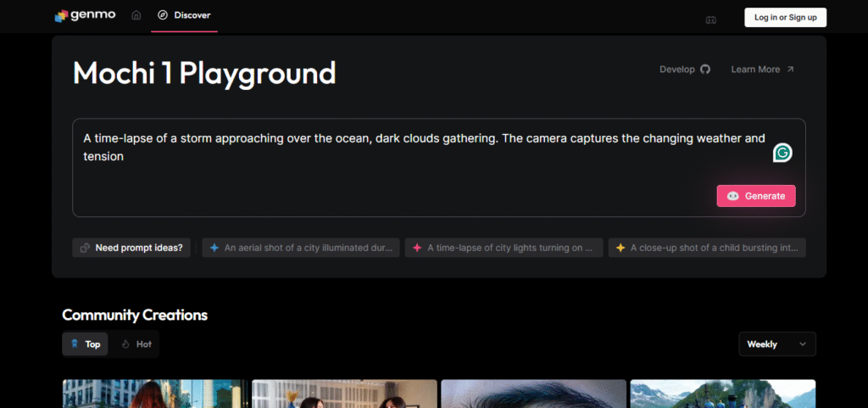Select the yellow sparkle child close-up prompt
Viewport: 868px width, 408px height.
tap(707, 248)
